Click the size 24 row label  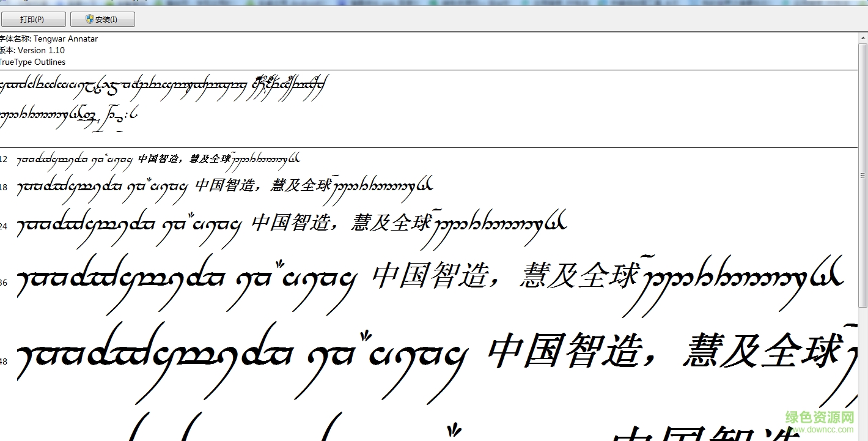click(4, 226)
